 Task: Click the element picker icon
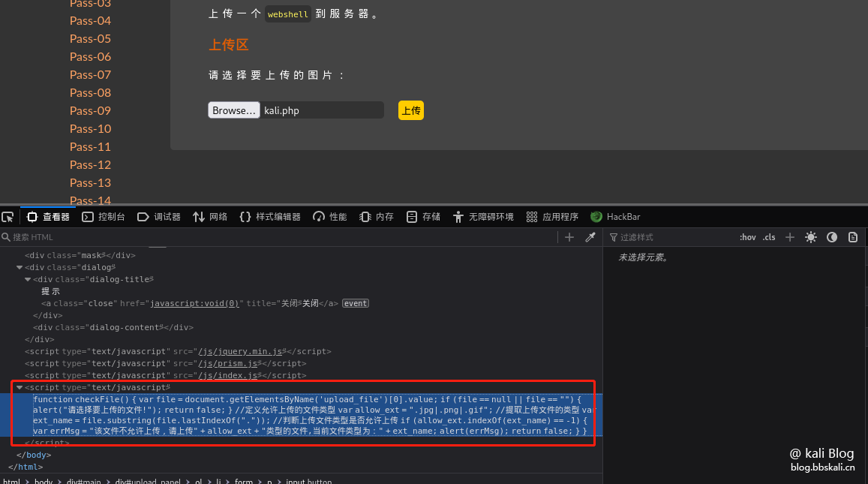[8, 217]
